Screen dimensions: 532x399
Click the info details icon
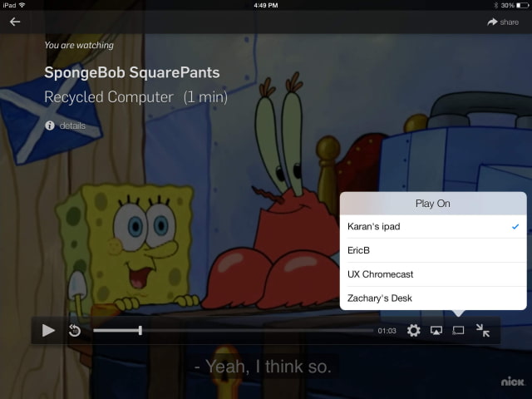(50, 126)
